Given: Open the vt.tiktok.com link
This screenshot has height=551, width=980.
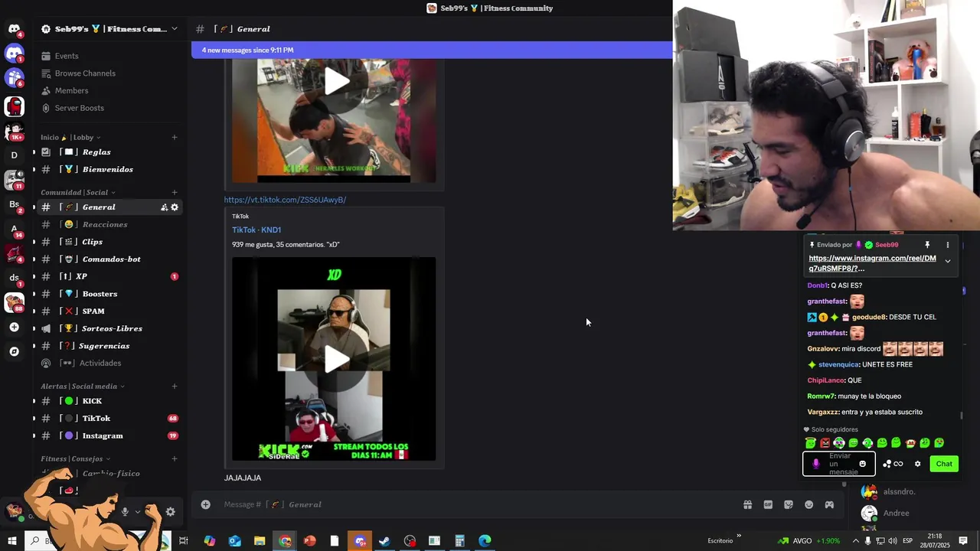Looking at the screenshot, I should point(285,200).
